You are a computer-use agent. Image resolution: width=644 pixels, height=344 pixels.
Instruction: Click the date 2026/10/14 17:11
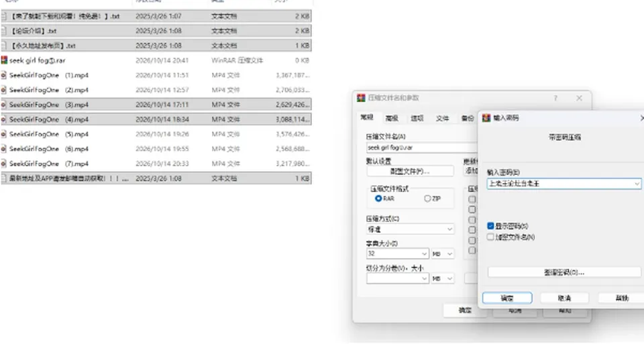point(162,105)
